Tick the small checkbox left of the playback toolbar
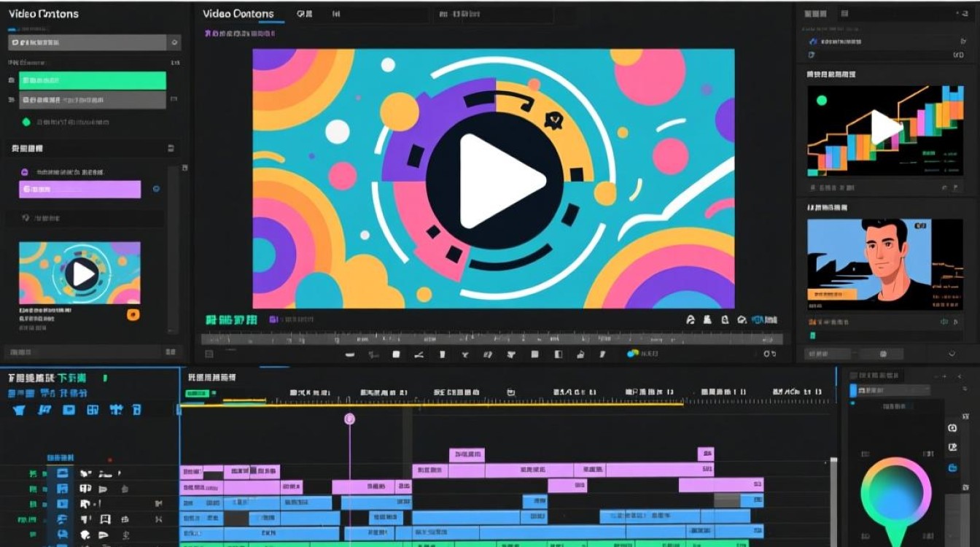The width and height of the screenshot is (980, 547). [x=209, y=354]
